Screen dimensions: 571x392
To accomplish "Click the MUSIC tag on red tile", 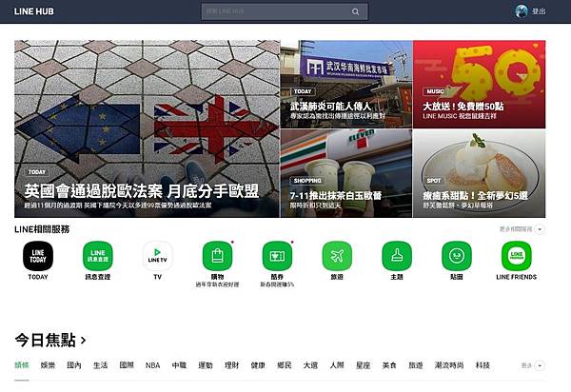I will (x=435, y=91).
